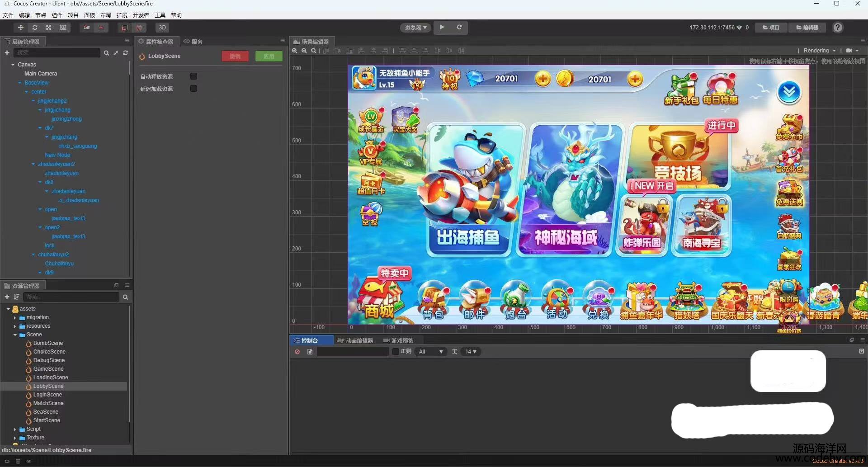Switch to the Animation editor tab
This screenshot has width=868, height=467.
[355, 340]
